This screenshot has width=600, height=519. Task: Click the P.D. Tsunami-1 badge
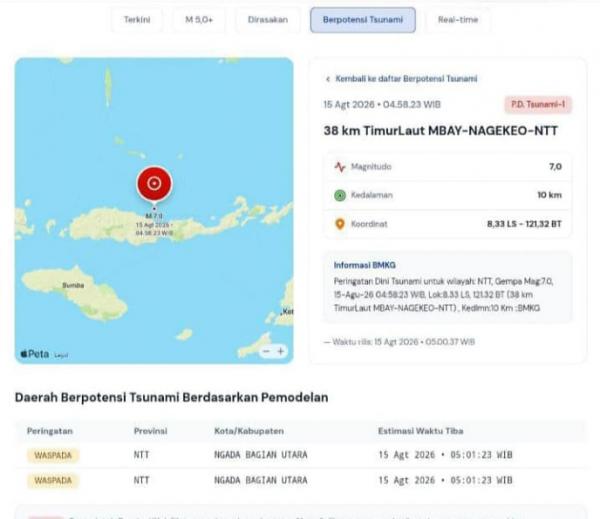pos(538,104)
